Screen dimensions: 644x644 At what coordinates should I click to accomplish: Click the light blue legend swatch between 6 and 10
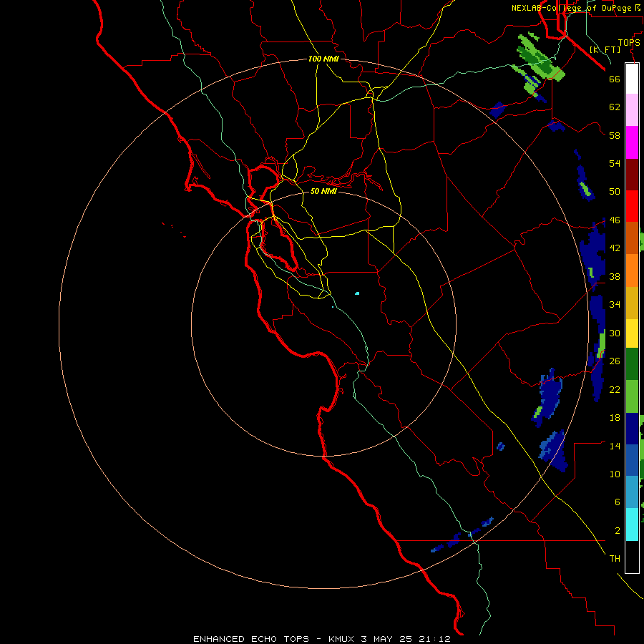(632, 492)
